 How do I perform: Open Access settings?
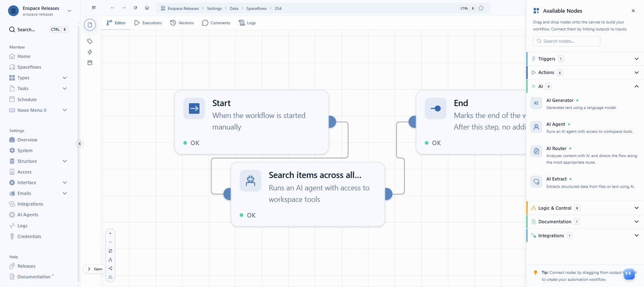[x=24, y=172]
